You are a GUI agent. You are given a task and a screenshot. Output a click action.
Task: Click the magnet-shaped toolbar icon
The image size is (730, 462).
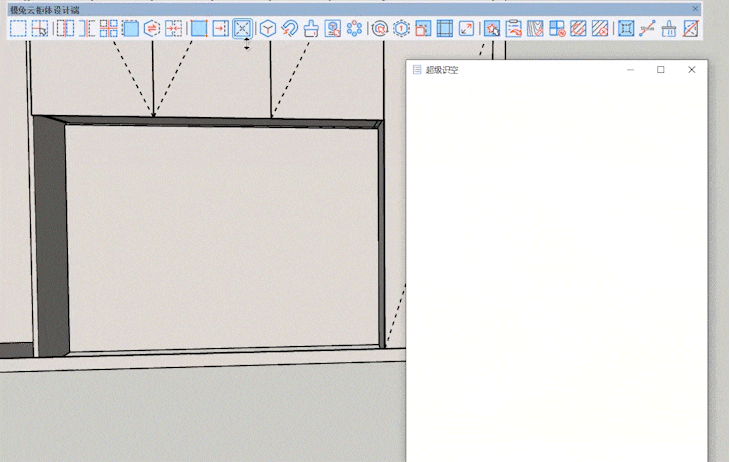[289, 29]
